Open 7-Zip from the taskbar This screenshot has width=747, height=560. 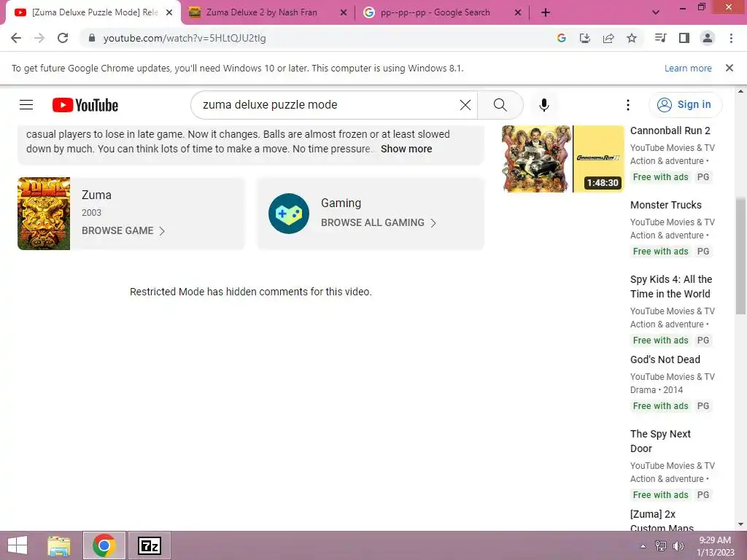(x=149, y=545)
